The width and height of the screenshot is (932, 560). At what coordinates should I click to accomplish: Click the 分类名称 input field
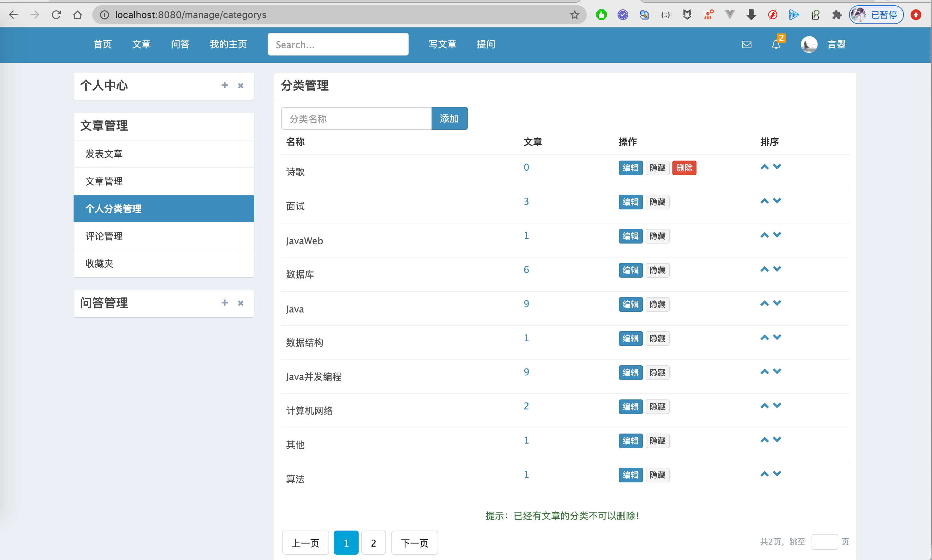[356, 118]
